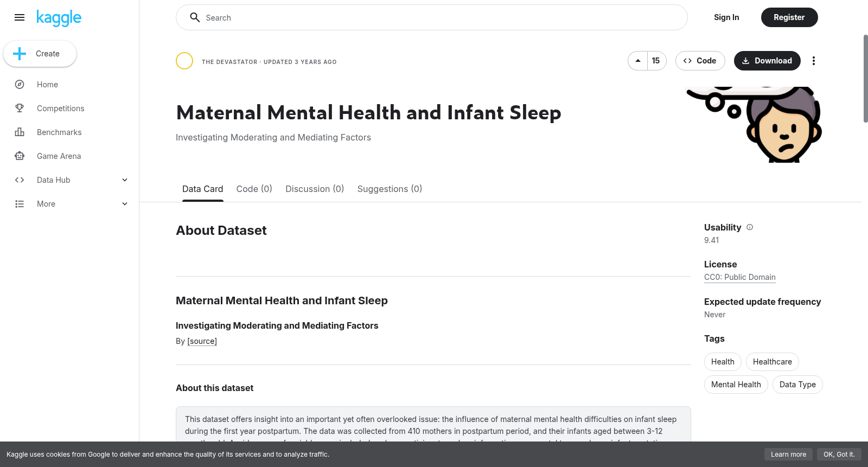Screen dimensions: 868x467
Task: Open the hamburger navigation menu
Action: [x=20, y=17]
